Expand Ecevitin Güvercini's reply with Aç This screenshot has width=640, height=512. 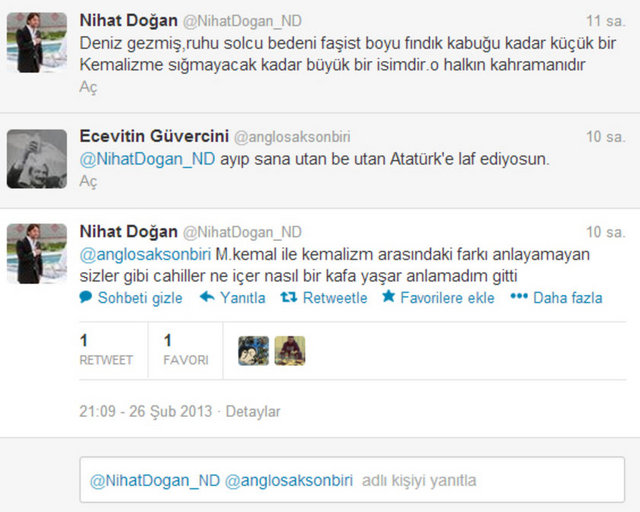(88, 181)
